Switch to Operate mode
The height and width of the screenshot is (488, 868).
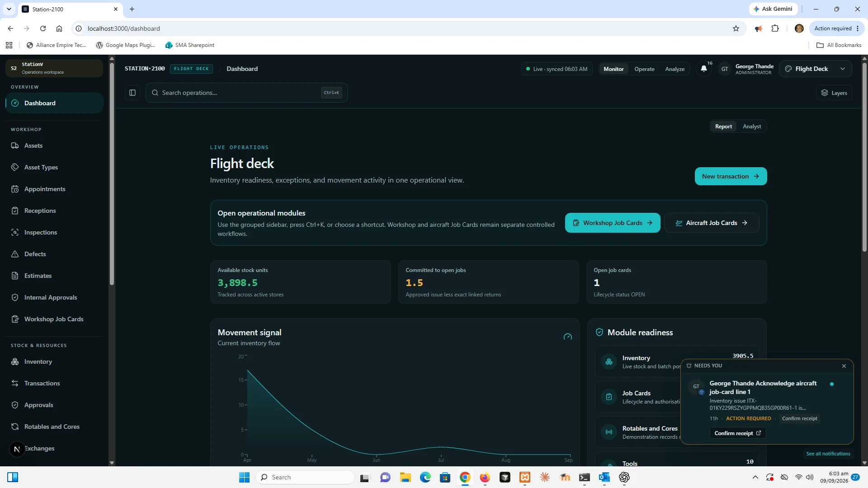tap(644, 69)
